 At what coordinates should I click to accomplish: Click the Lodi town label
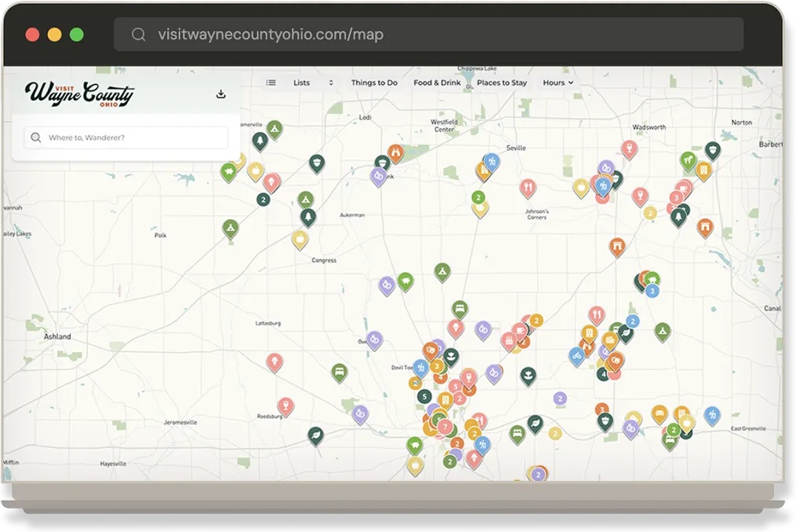click(365, 117)
